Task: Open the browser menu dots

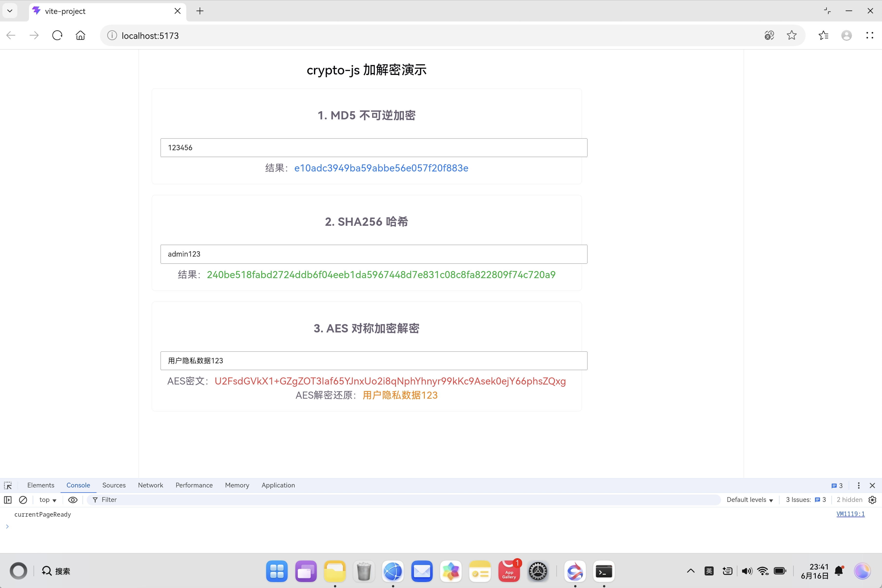Action: tap(870, 36)
